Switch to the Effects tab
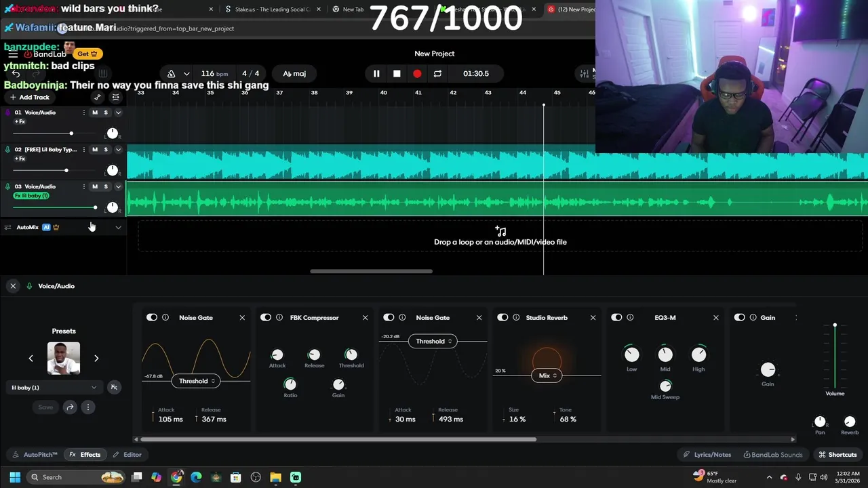This screenshot has width=868, height=488. click(x=85, y=455)
